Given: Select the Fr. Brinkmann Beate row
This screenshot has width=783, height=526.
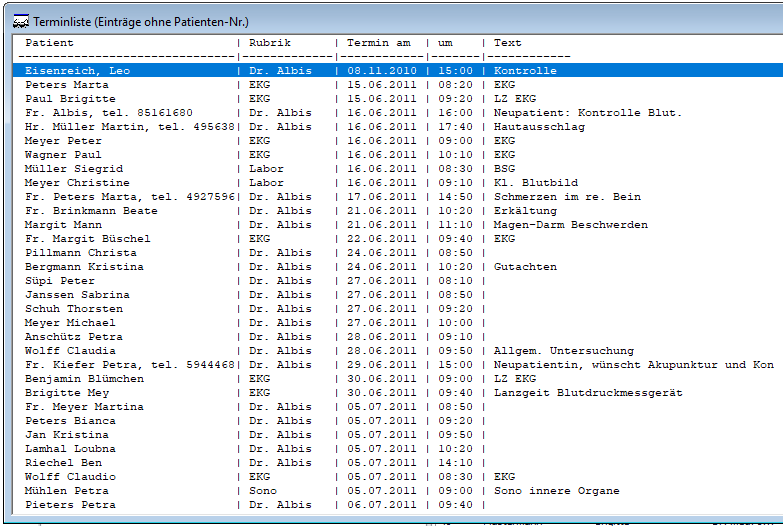Looking at the screenshot, I should (397, 210).
